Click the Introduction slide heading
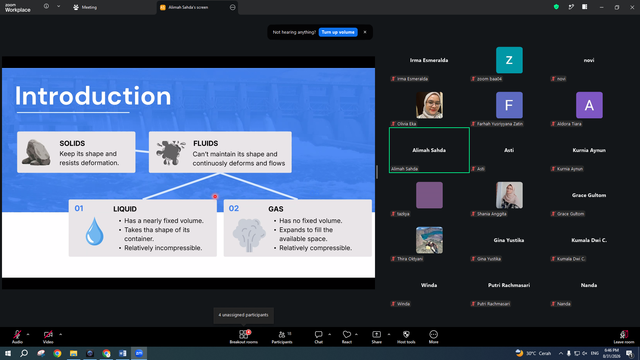The image size is (640, 360). point(93,96)
